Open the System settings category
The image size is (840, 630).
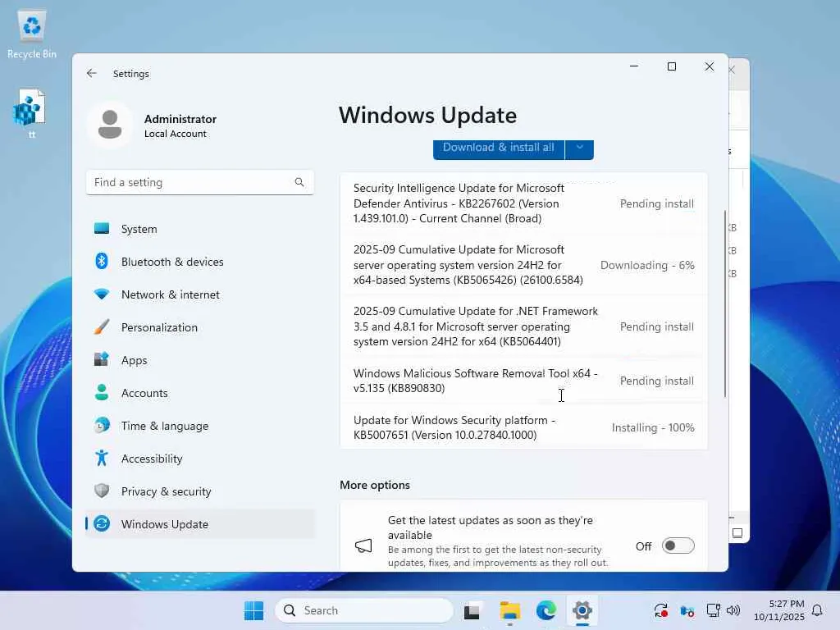click(x=200, y=229)
